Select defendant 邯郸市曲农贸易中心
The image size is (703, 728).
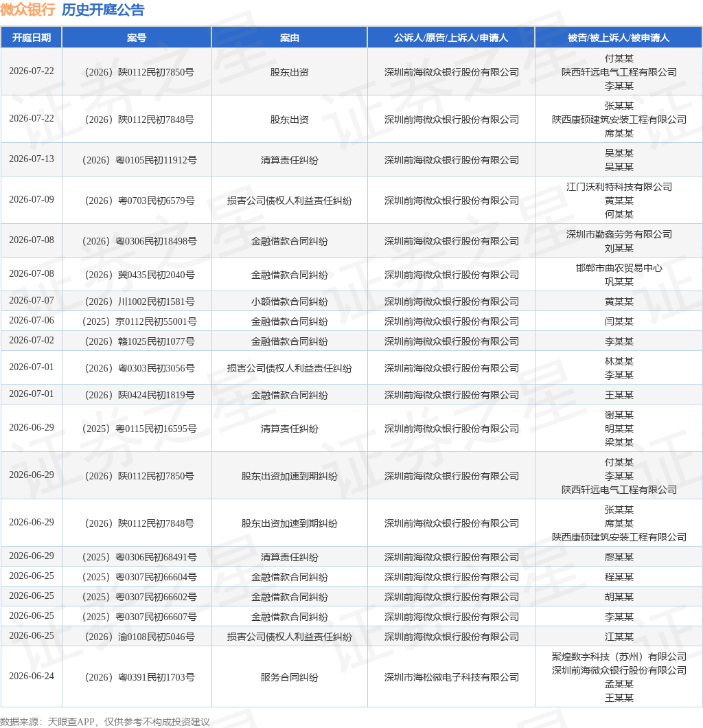point(619,268)
